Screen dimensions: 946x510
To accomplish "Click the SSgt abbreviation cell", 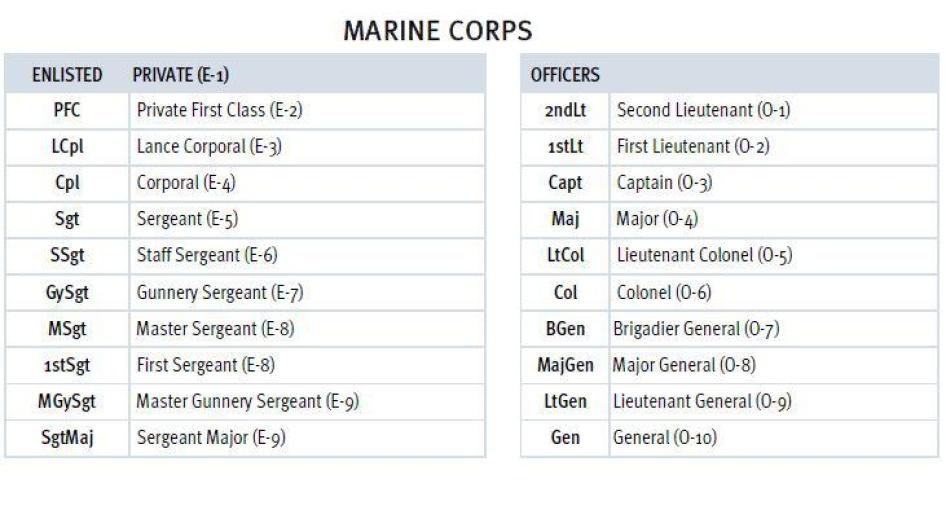I will tap(67, 256).
